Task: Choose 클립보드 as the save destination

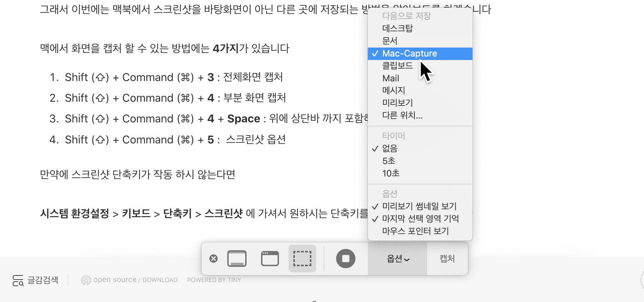Action: coord(420,66)
